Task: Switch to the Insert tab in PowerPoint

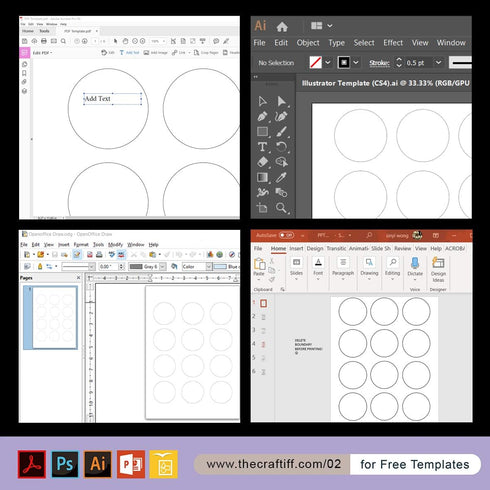Action: click(x=296, y=248)
